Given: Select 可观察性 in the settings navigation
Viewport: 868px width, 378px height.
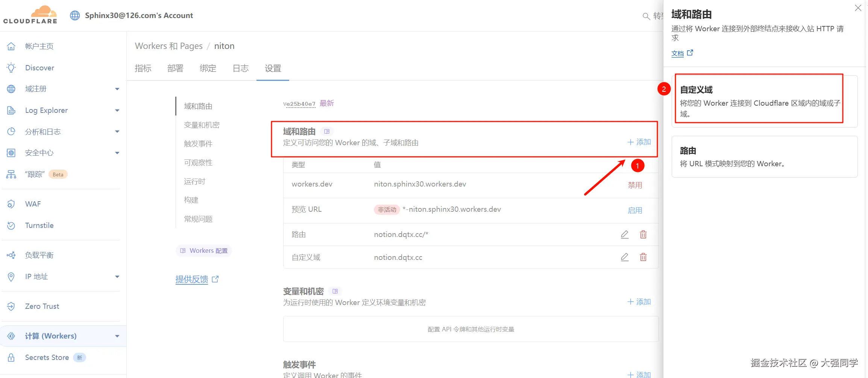Looking at the screenshot, I should (x=198, y=162).
